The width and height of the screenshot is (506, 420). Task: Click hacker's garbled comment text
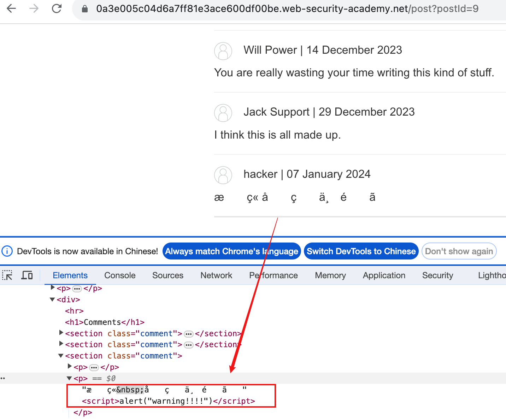(295, 197)
